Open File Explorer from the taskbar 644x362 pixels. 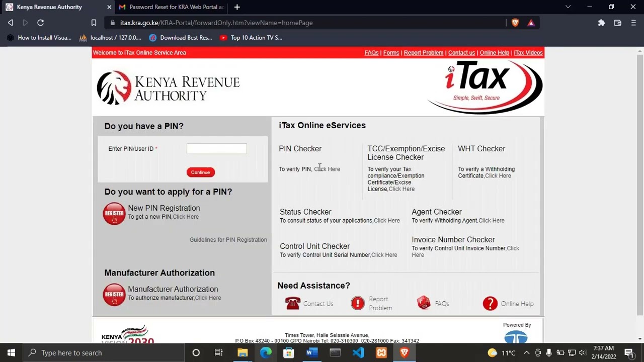pyautogui.click(x=243, y=352)
